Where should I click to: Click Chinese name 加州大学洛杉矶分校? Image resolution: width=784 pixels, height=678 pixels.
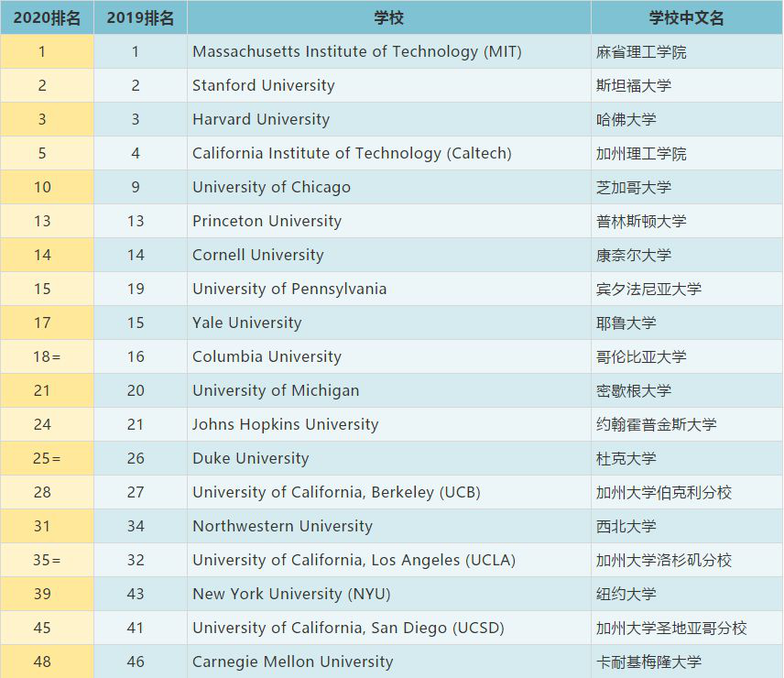point(663,561)
